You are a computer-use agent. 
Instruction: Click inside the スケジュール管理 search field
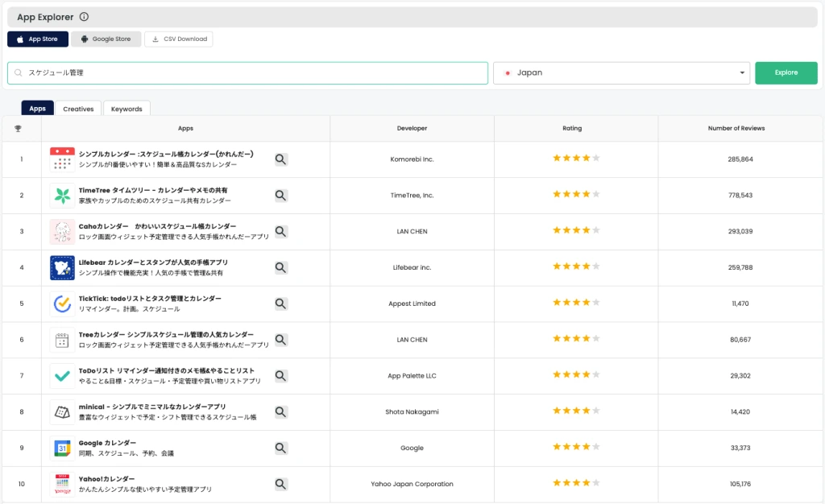[x=242, y=72]
